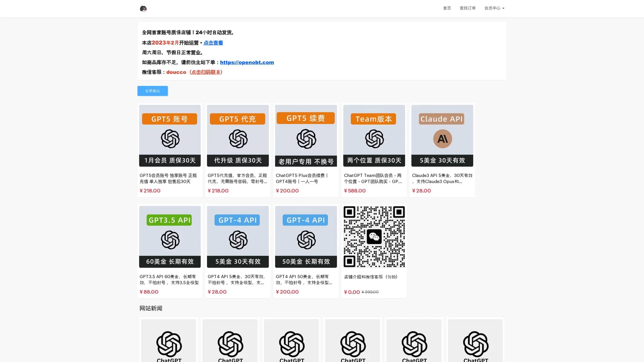Click the site logo icon in header
The height and width of the screenshot is (362, 644).
click(x=143, y=8)
